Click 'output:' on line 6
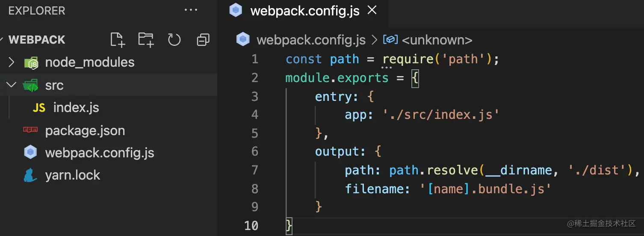The width and height of the screenshot is (644, 236). [340, 151]
